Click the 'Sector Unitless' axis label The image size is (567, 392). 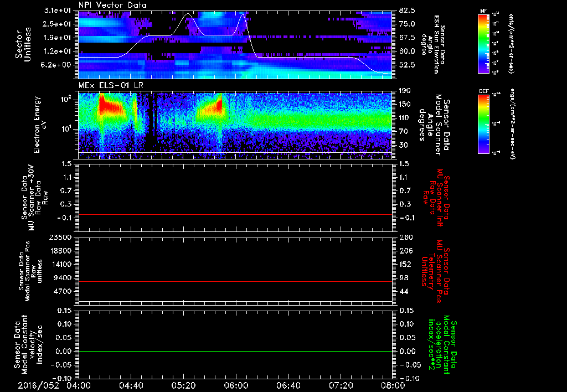pos(23,44)
